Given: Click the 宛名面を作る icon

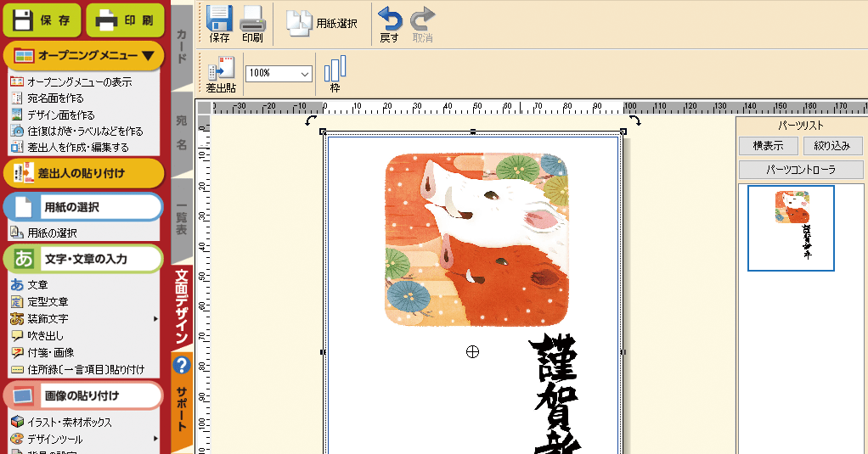Looking at the screenshot, I should (17, 98).
